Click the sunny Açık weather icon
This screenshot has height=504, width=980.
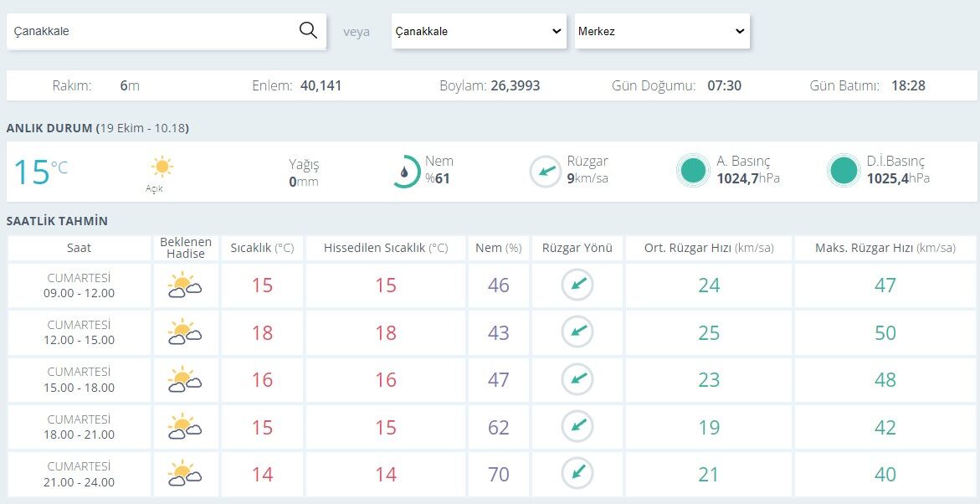pyautogui.click(x=162, y=167)
